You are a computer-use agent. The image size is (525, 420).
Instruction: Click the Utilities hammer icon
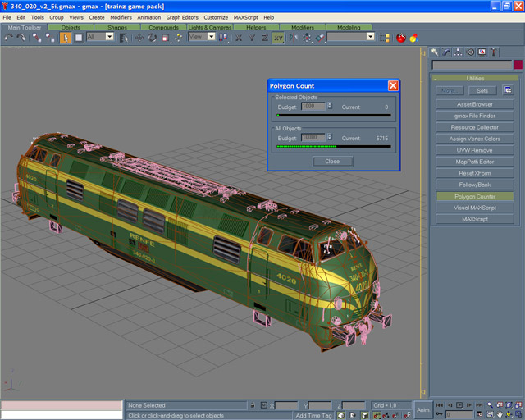494,52
